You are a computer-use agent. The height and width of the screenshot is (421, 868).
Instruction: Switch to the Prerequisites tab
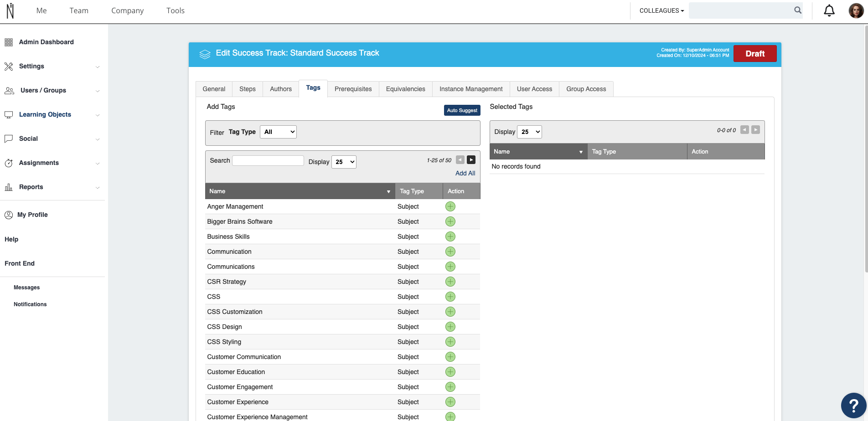[353, 89]
